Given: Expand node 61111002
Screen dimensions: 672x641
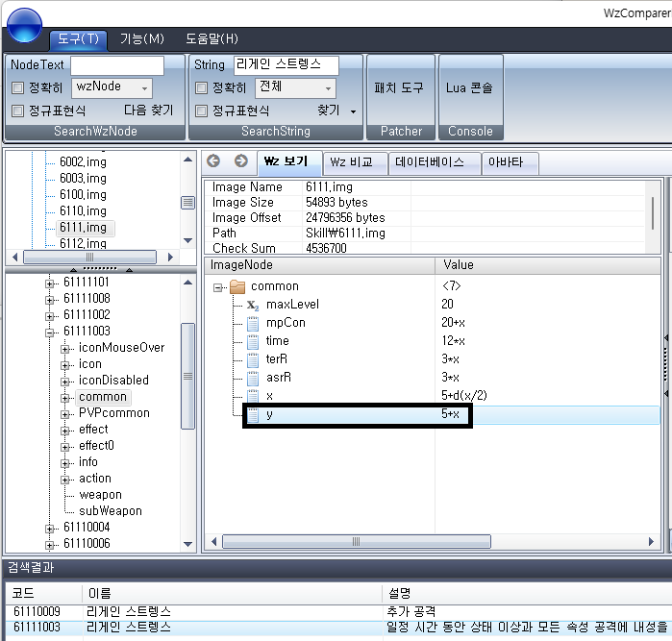Looking at the screenshot, I should 50,316.
